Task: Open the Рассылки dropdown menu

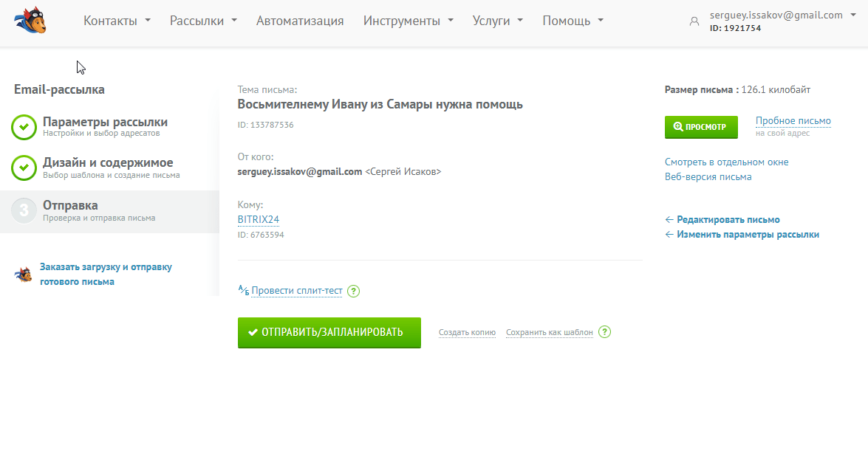Action: point(203,21)
